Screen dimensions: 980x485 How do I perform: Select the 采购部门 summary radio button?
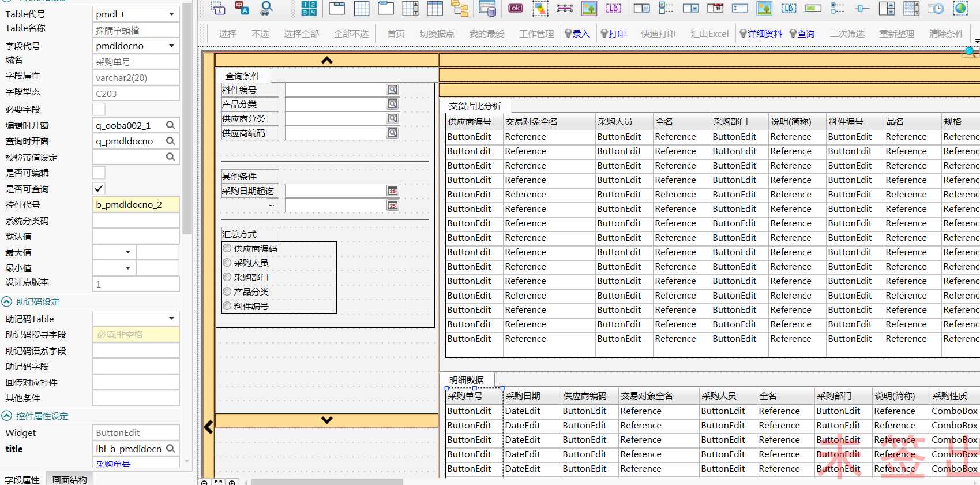coord(227,277)
